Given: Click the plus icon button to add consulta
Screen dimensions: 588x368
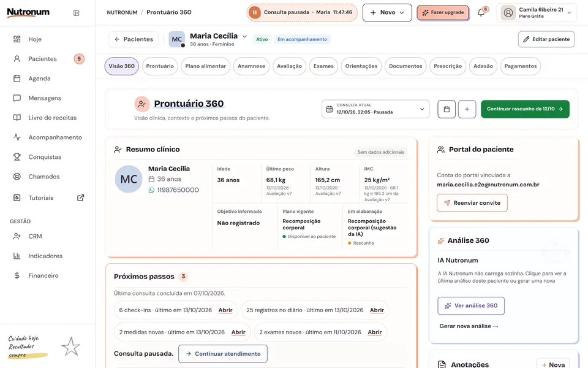Looking at the screenshot, I should 467,109.
